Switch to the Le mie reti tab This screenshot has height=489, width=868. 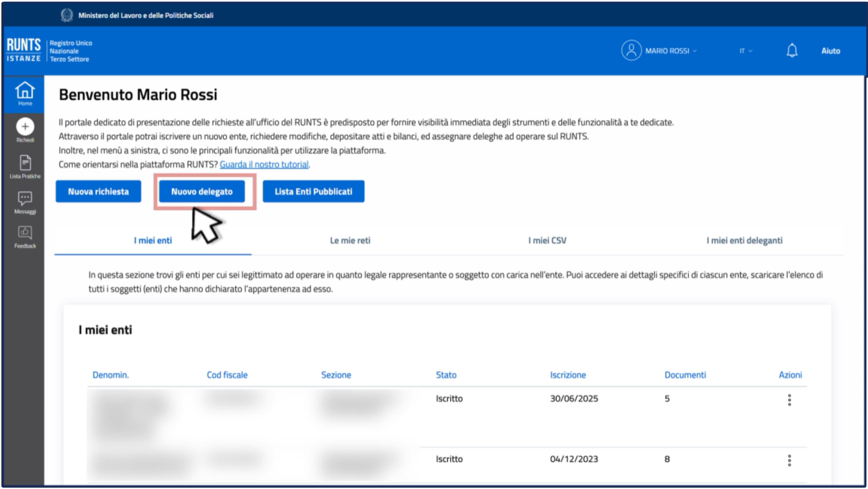click(350, 241)
